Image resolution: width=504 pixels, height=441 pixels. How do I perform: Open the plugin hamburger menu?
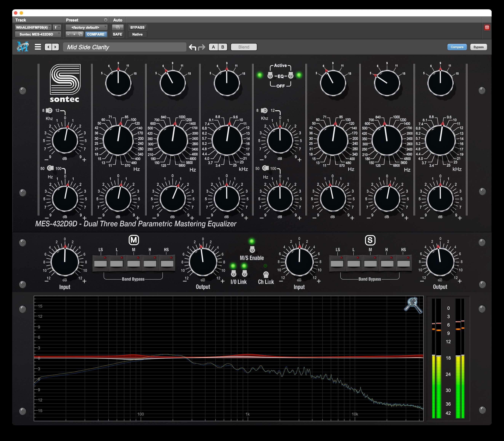click(x=38, y=47)
